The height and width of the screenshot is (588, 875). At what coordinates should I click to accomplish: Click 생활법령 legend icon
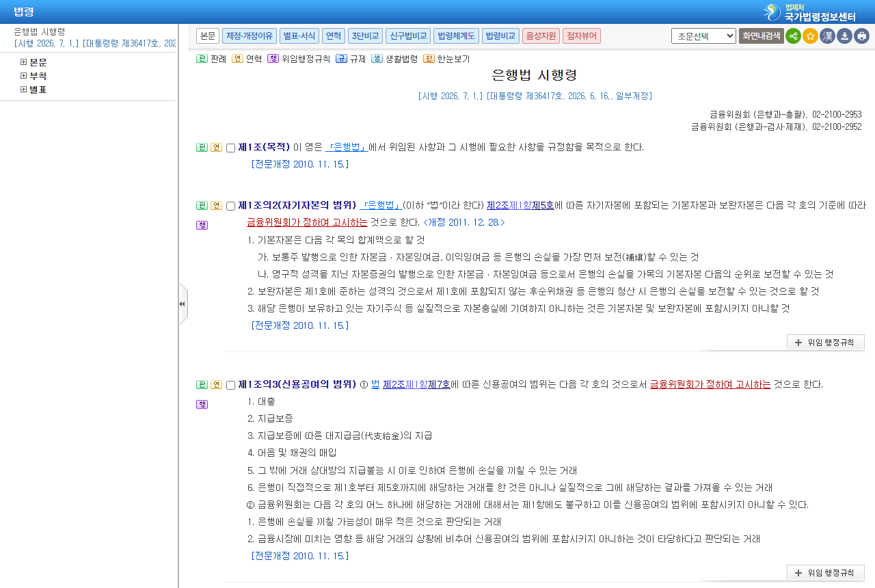click(377, 59)
